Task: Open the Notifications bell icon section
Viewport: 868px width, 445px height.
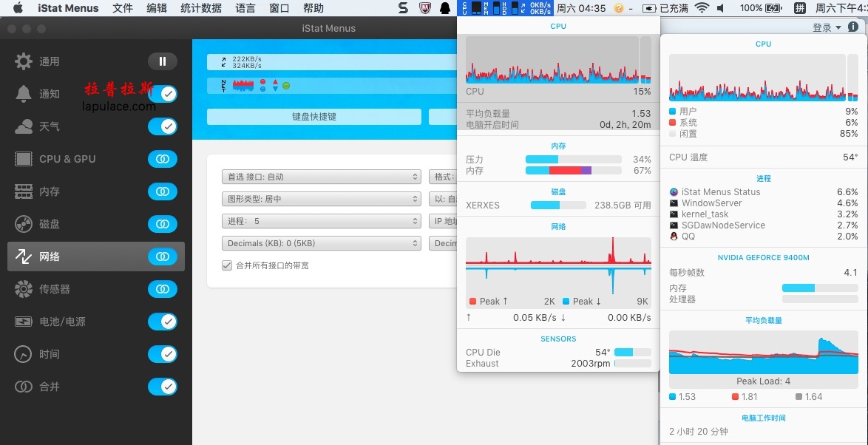Action: (x=23, y=94)
